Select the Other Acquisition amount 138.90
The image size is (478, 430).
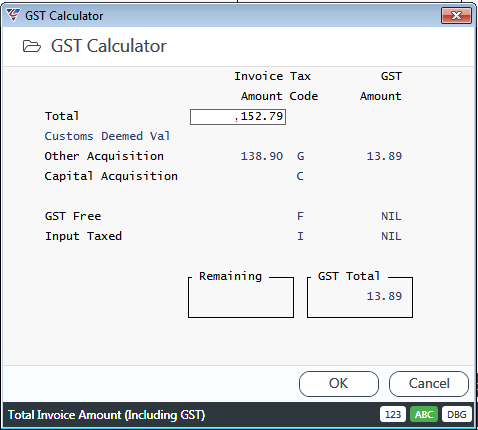[x=262, y=156]
